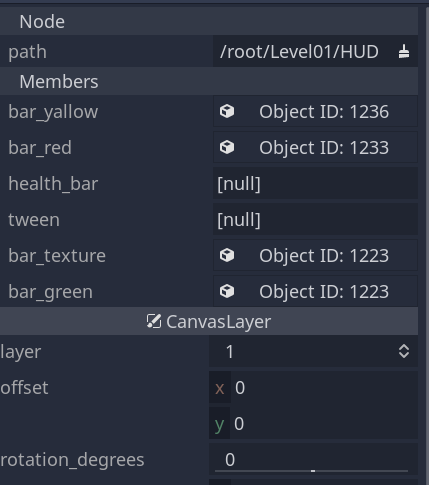Image resolution: width=429 pixels, height=485 pixels.
Task: Click the object cube icon for bar_texture
Action: click(227, 255)
